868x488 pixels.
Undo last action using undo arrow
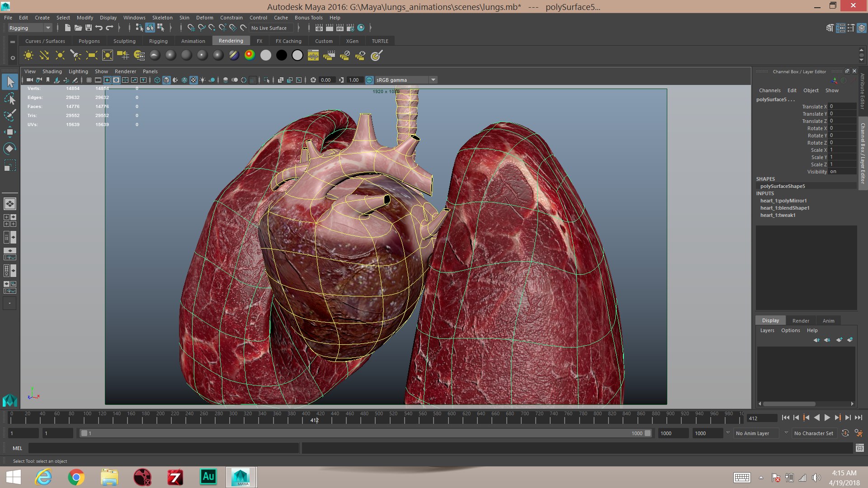[99, 28]
